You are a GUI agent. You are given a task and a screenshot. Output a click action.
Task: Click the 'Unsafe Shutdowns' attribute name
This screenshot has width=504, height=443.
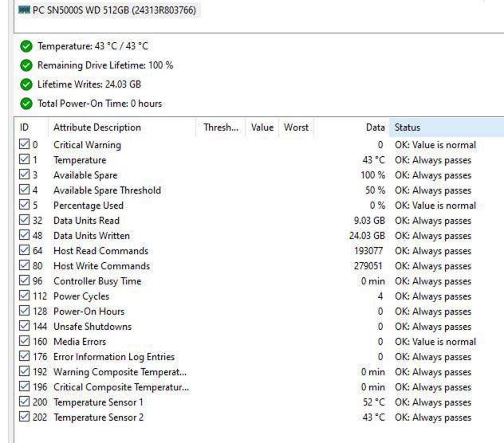click(93, 327)
